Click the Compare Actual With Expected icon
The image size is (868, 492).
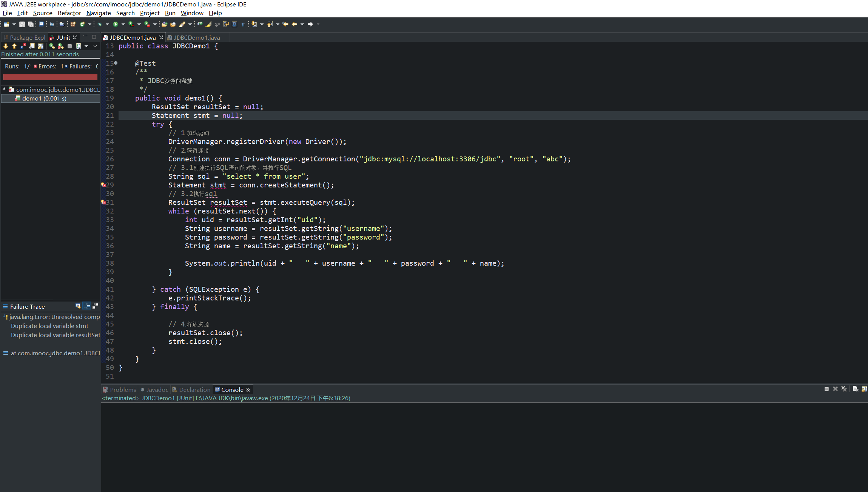pyautogui.click(x=95, y=306)
